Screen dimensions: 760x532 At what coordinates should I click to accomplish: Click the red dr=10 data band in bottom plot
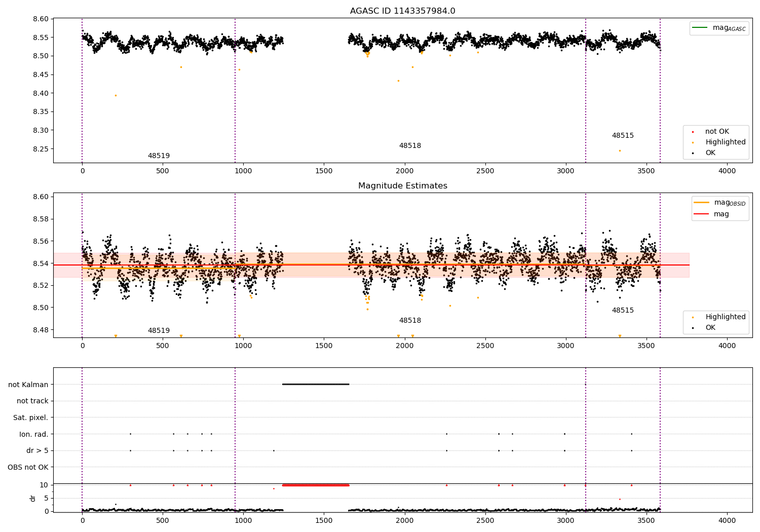[316, 485]
